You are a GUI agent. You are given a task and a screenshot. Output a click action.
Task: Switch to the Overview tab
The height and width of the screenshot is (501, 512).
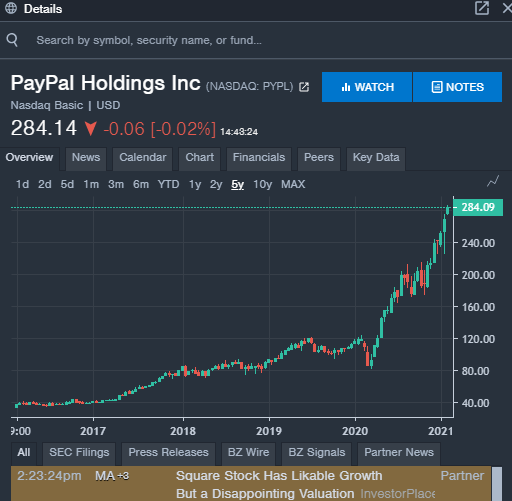tap(29, 157)
